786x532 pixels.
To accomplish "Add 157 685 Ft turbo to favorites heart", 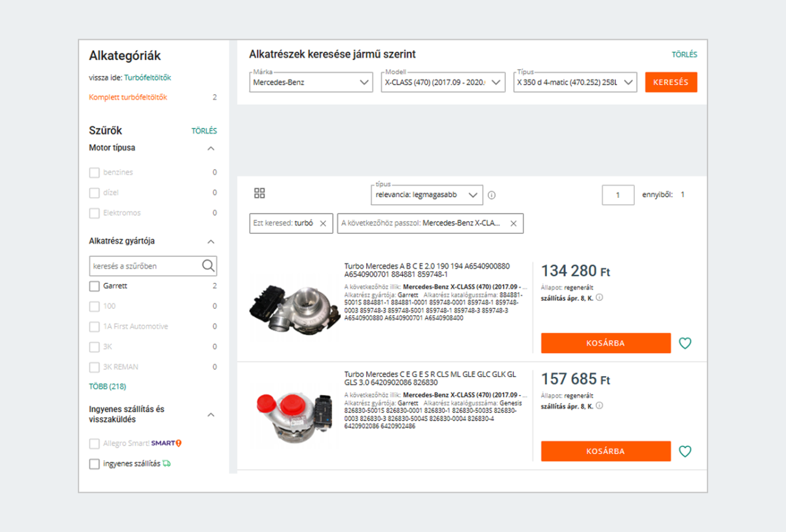I will [685, 451].
